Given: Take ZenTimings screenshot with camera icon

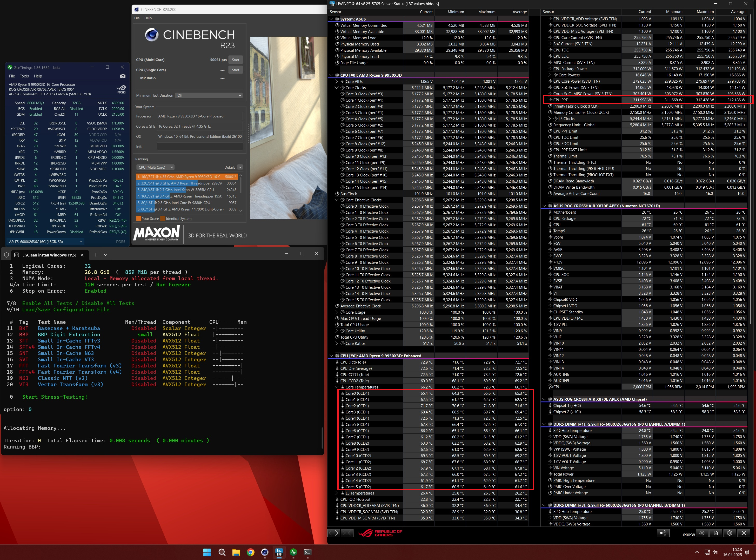Looking at the screenshot, I should (x=123, y=76).
